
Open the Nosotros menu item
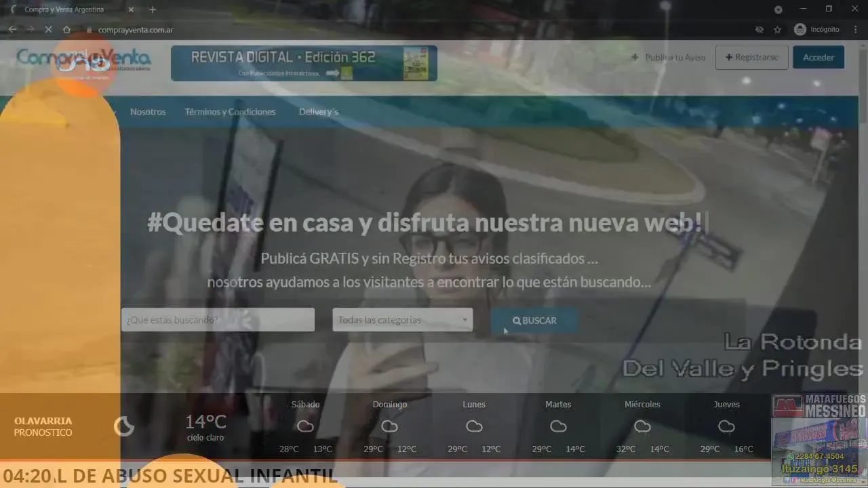tap(148, 112)
